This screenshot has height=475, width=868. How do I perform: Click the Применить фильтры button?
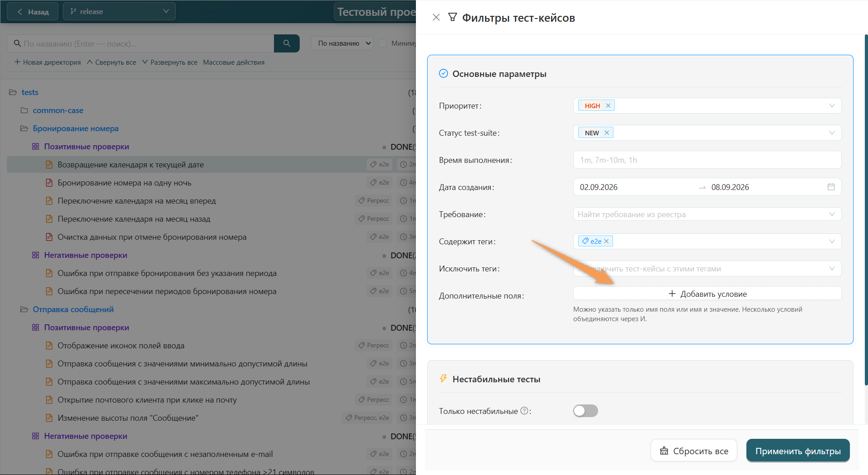click(798, 451)
